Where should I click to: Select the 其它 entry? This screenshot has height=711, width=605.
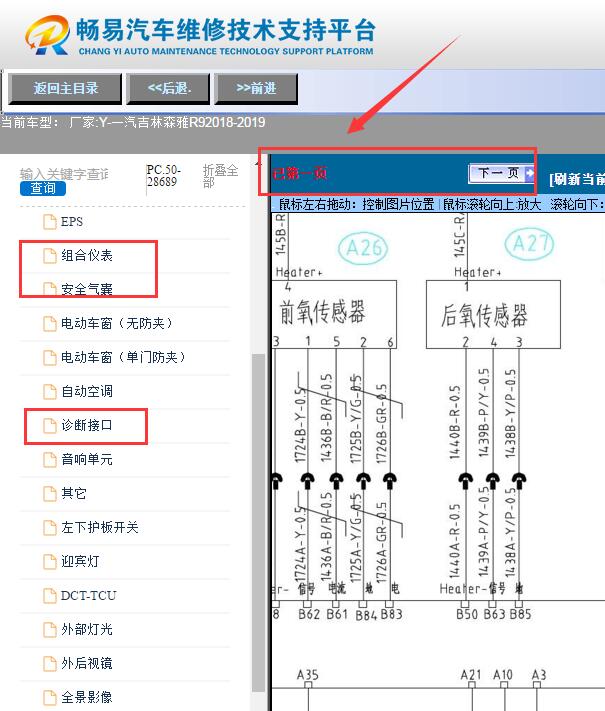coord(73,493)
